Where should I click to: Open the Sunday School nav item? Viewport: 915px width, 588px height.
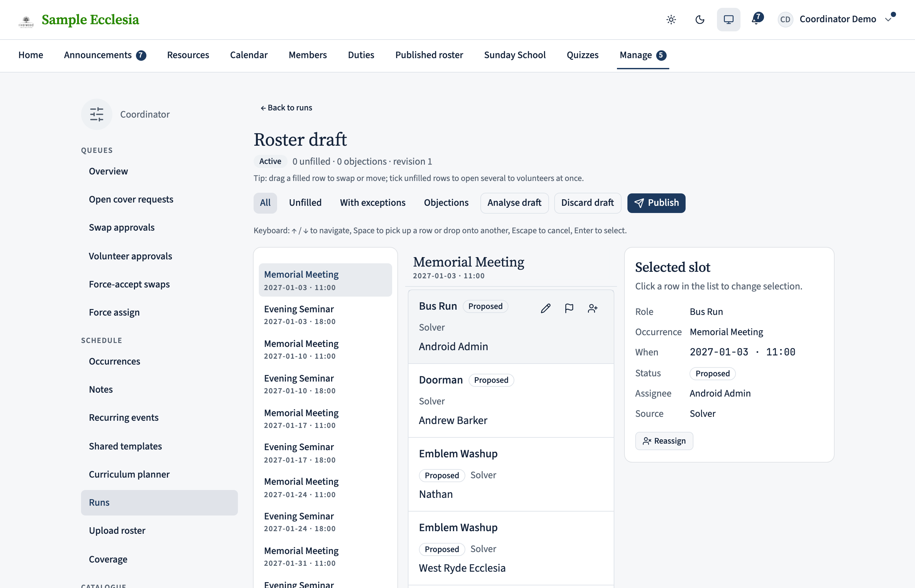coord(515,55)
